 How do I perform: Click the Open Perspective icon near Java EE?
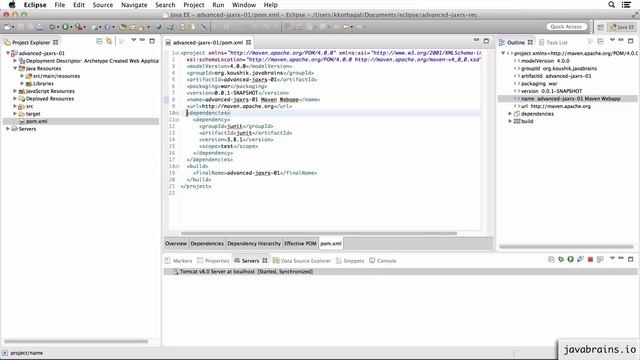tap(600, 27)
